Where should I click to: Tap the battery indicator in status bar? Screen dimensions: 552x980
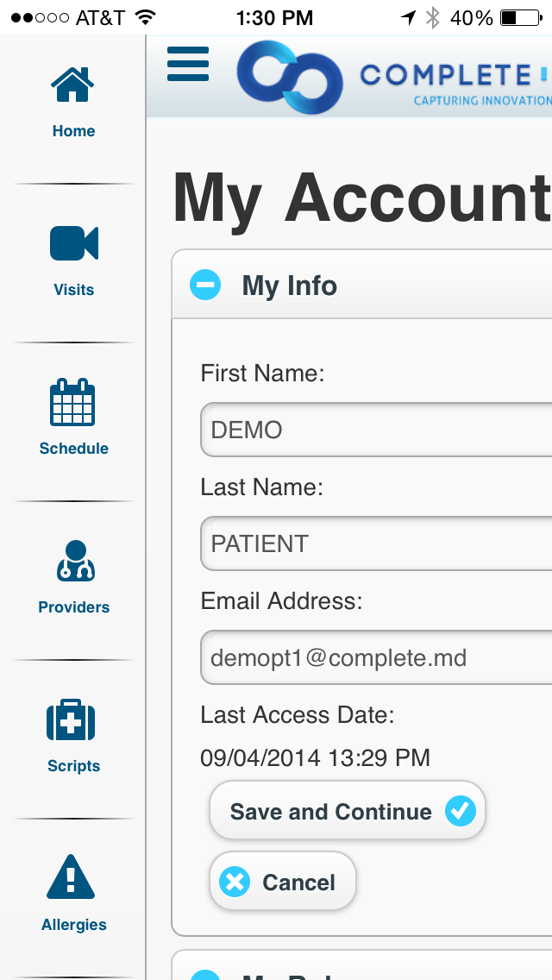(x=521, y=18)
